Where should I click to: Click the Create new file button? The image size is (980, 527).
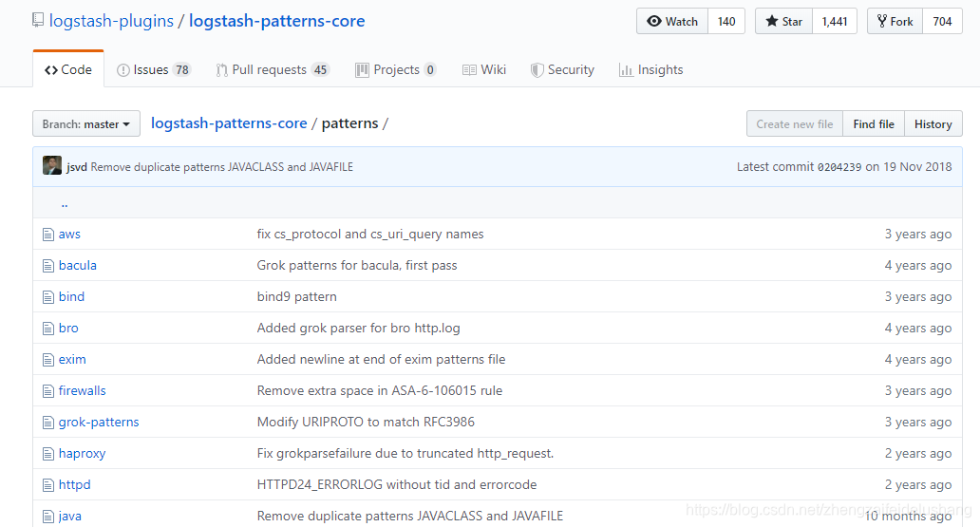click(795, 123)
